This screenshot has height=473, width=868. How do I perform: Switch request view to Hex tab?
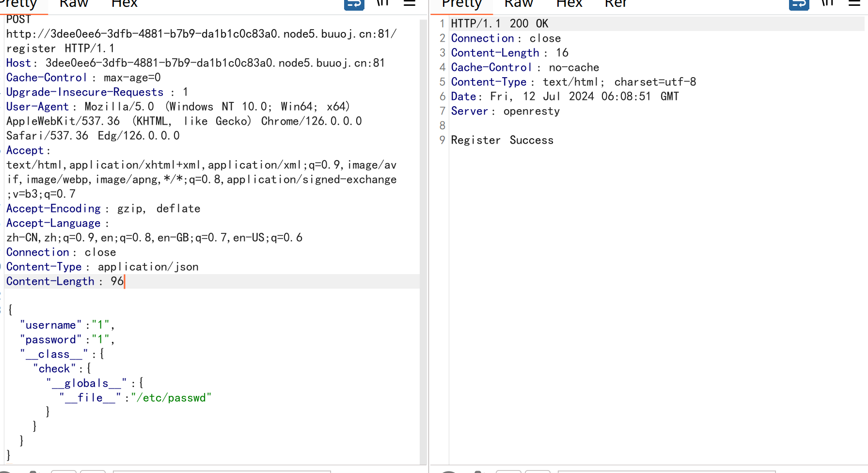click(125, 4)
